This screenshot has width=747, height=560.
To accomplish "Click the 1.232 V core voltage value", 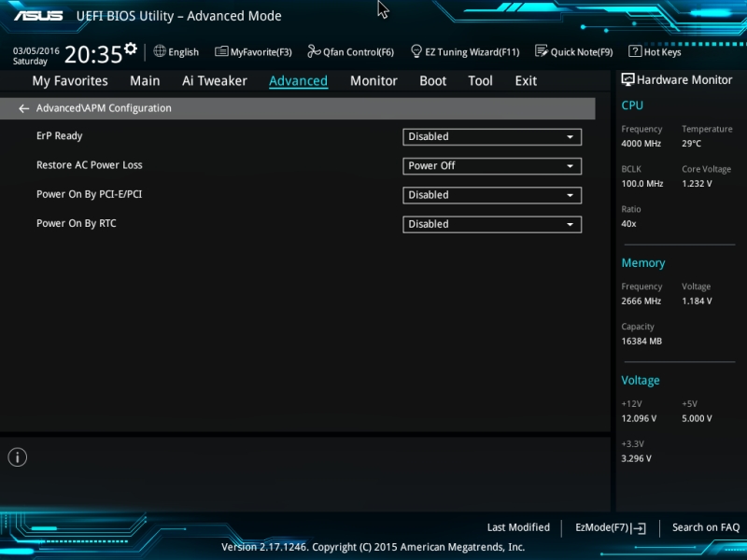I will pos(697,183).
